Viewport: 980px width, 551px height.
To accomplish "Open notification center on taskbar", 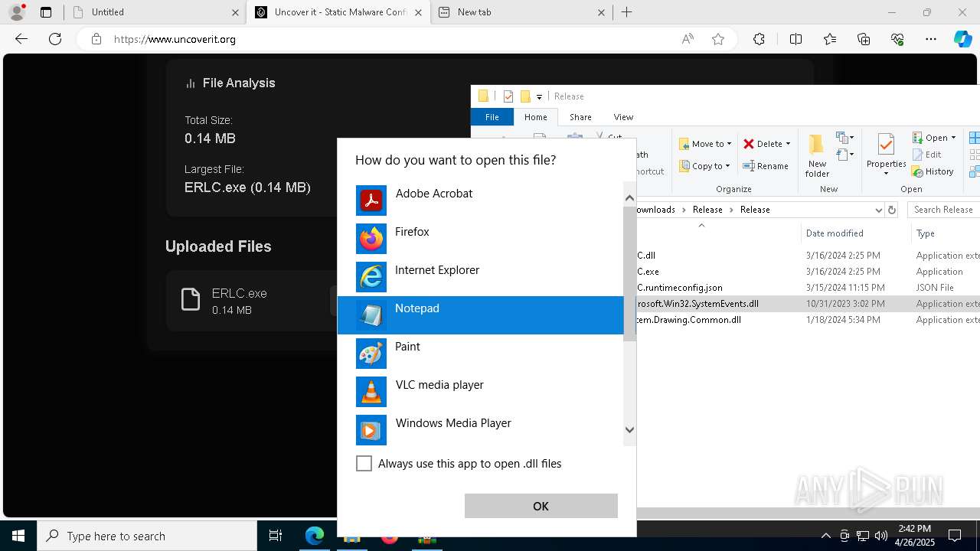I will tap(955, 536).
